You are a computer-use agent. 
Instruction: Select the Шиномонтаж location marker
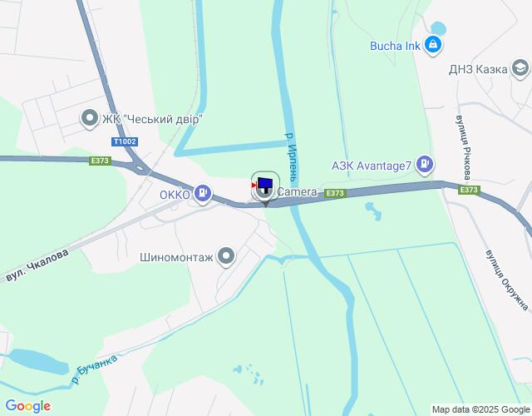(226, 256)
